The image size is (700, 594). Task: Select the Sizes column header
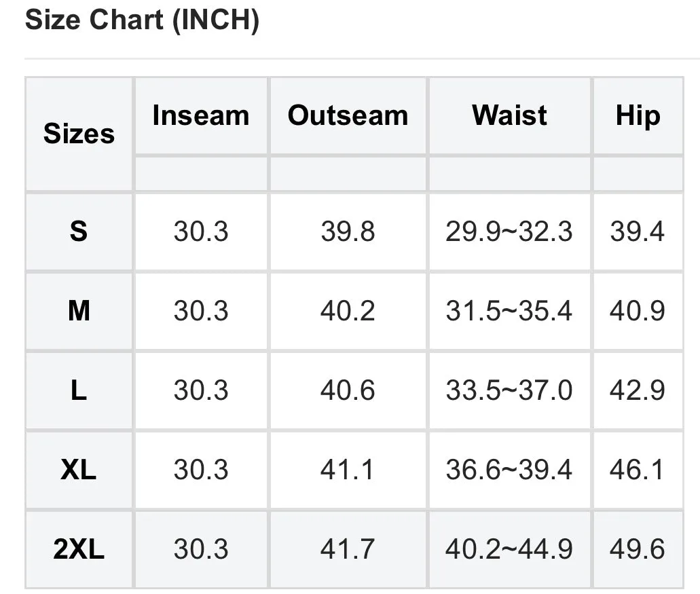pos(79,134)
